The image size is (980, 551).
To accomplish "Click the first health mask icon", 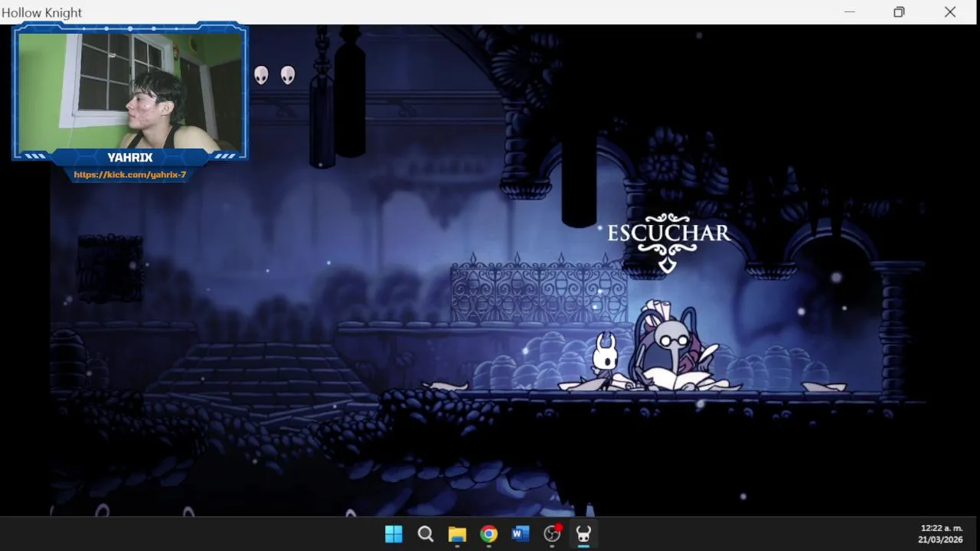I will pos(261,75).
